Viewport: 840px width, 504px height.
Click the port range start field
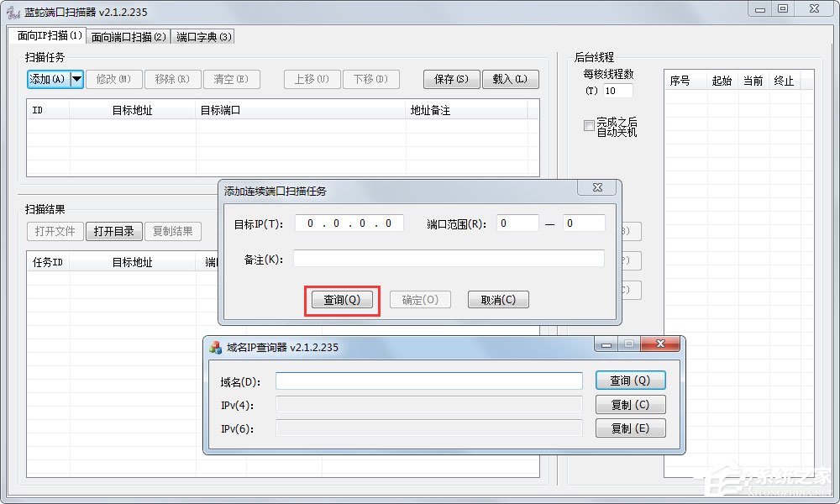(517, 223)
